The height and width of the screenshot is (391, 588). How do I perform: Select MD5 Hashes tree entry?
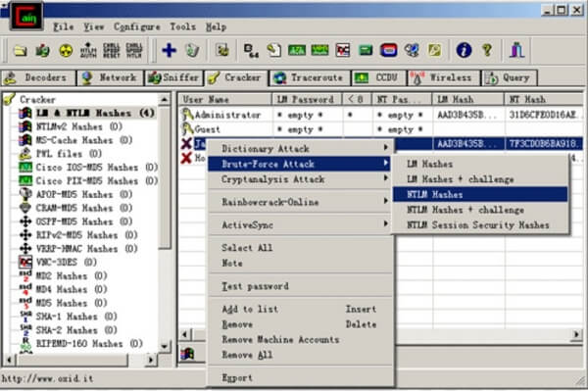[63, 303]
